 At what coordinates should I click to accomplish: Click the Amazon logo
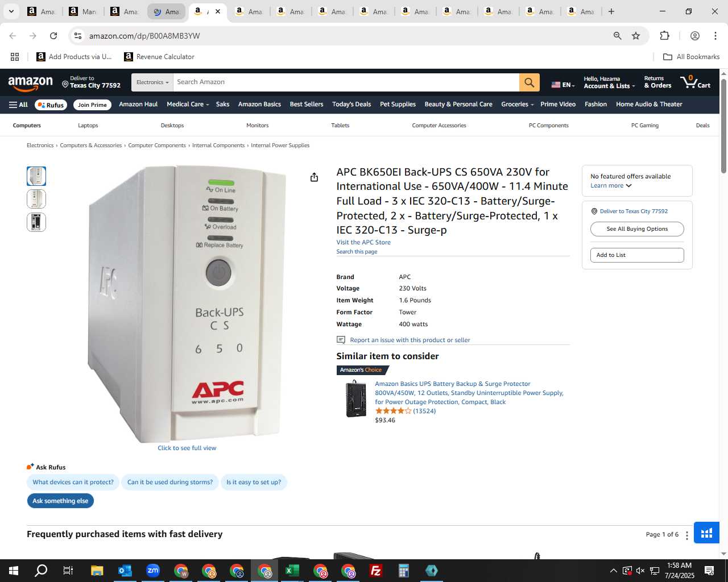31,83
